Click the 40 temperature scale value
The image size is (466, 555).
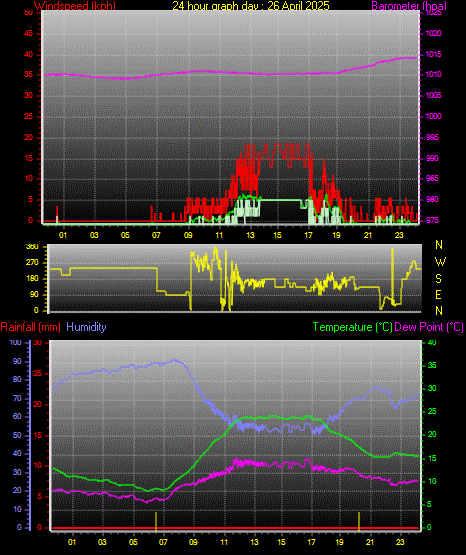tap(432, 343)
